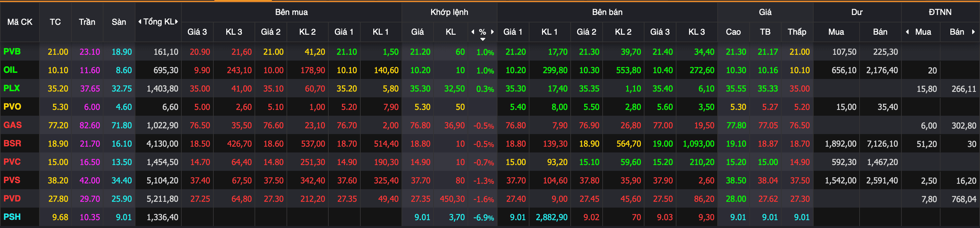Image resolution: width=980 pixels, height=228 pixels.
Task: Click PLX matched volume 32,50
Action: tap(455, 89)
